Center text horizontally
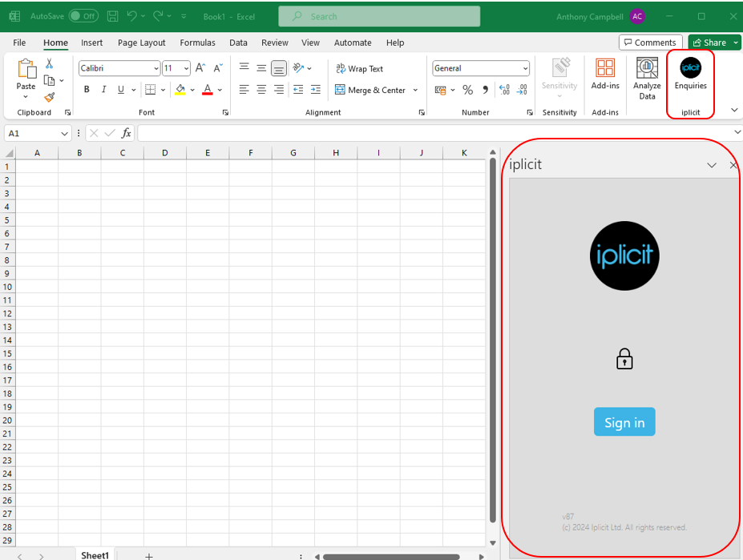The image size is (743, 560). 261,90
